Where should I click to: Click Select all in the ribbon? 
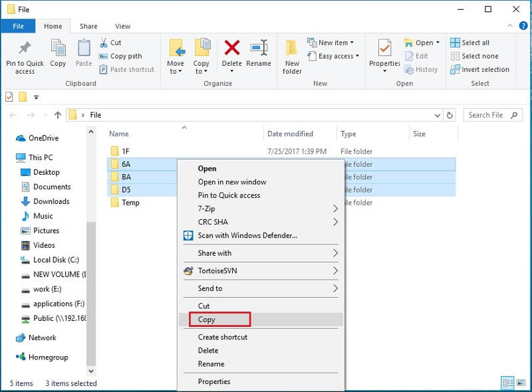(x=475, y=43)
